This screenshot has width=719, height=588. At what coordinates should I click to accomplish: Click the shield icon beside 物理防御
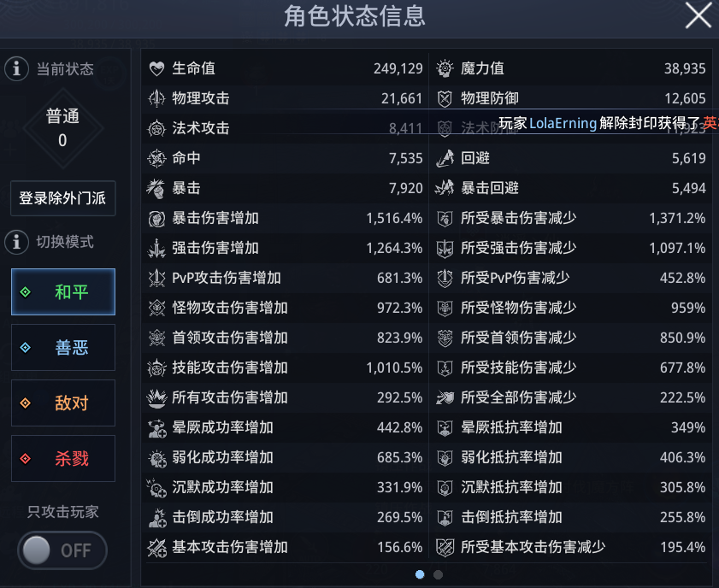tap(444, 98)
